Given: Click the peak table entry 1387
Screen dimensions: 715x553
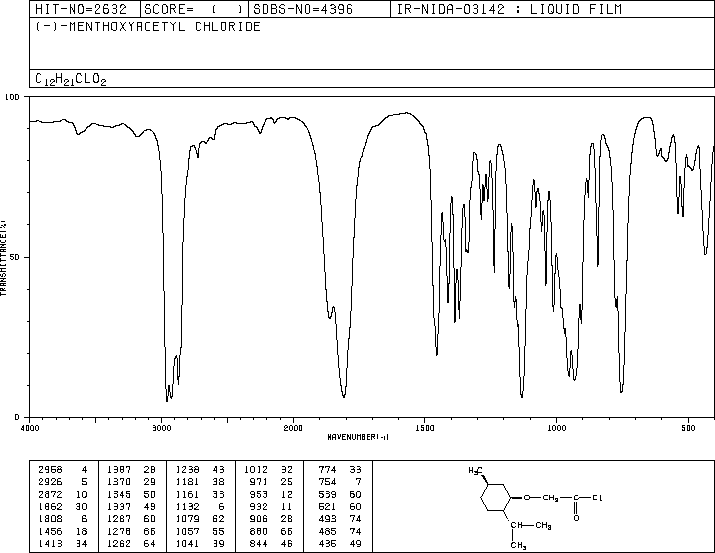Looking at the screenshot, I should tap(119, 469).
